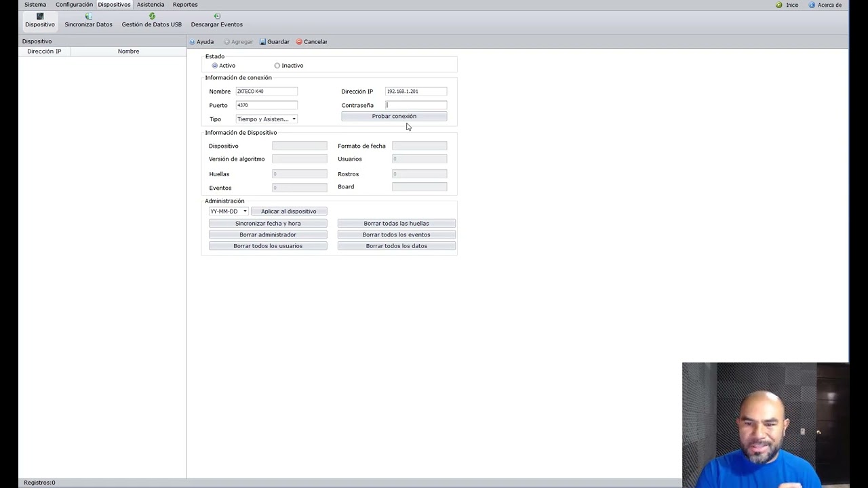The width and height of the screenshot is (868, 488).
Task: Select the Activo radio button
Action: [x=215, y=66]
